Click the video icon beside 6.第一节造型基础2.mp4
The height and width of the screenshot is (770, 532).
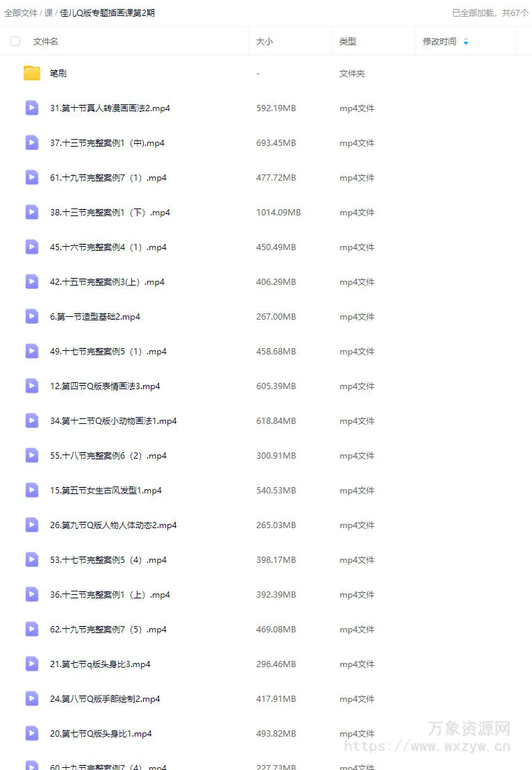tap(32, 317)
